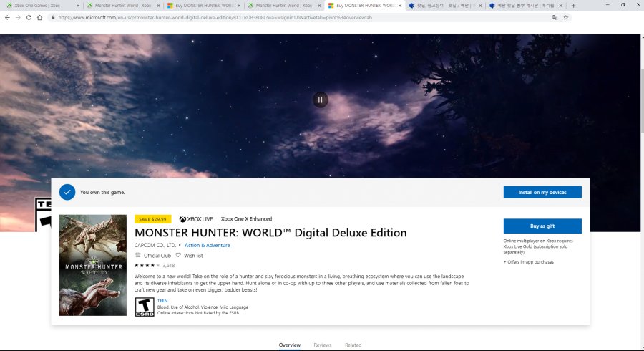Switch to the first Korean-titled tab

pos(445,6)
